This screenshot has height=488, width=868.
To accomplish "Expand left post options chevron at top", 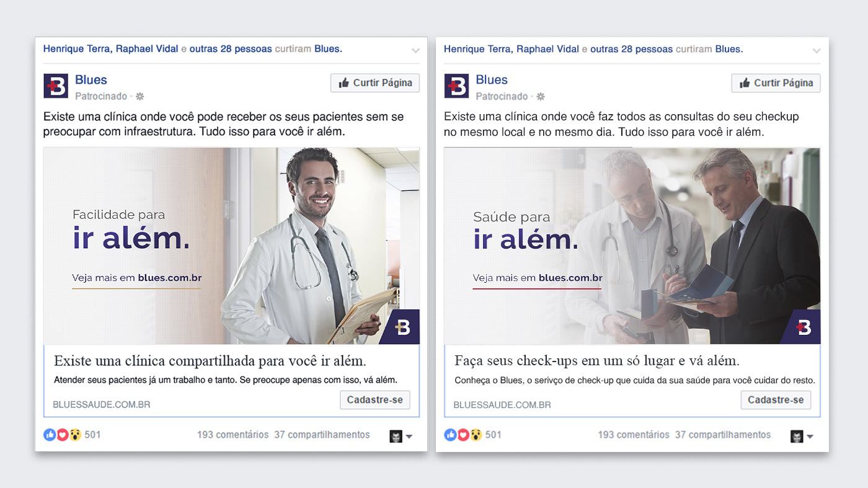I will tap(415, 51).
